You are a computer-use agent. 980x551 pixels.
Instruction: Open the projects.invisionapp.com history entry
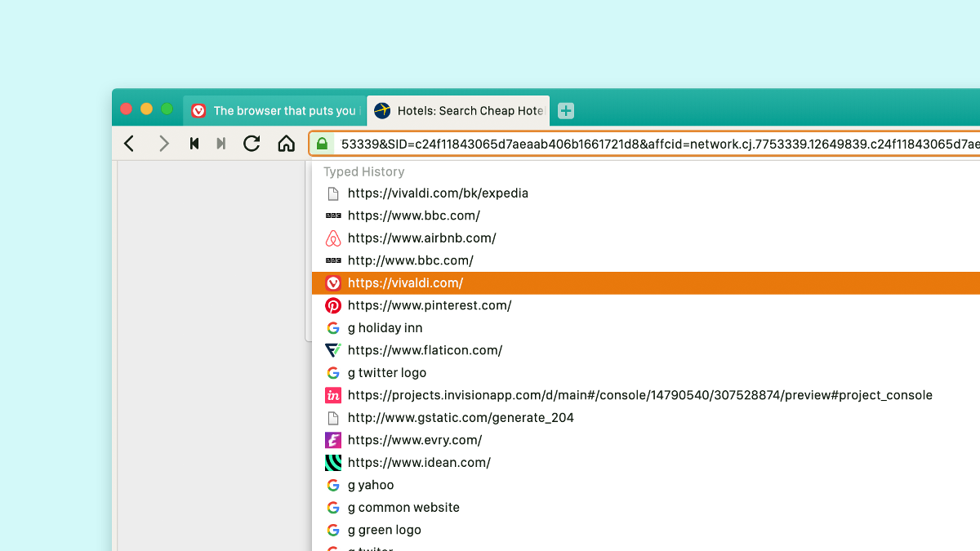[646, 395]
